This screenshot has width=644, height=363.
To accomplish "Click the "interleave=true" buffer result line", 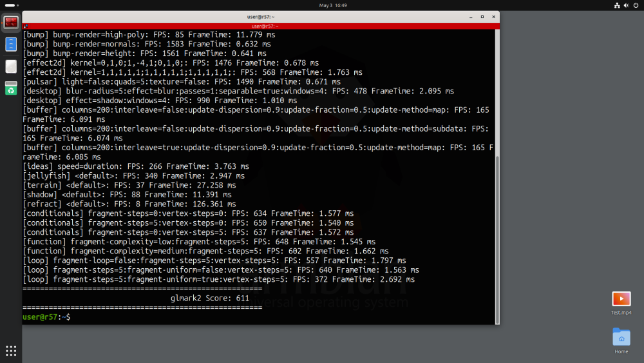I will 258,153.
